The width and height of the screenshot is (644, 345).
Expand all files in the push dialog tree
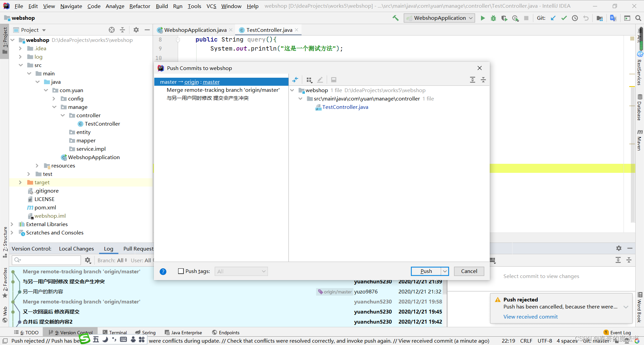473,80
